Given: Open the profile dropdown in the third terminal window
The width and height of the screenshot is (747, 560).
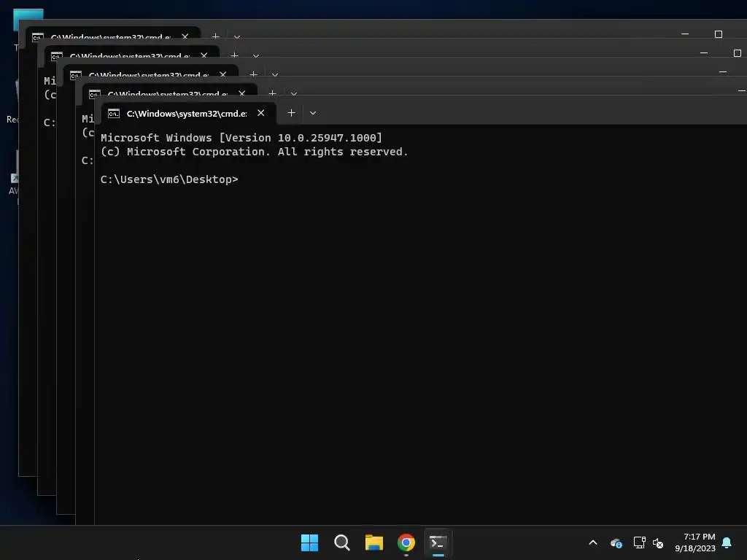Looking at the screenshot, I should (275, 74).
